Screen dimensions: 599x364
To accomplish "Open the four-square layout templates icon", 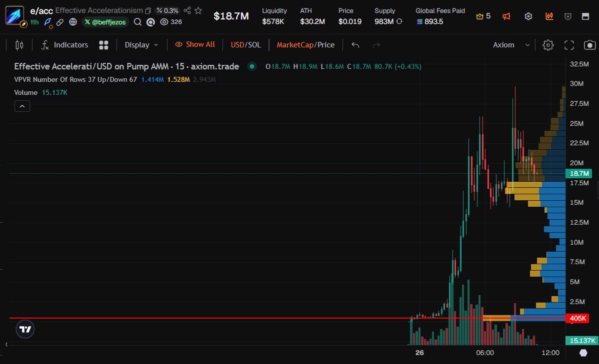I will coord(103,45).
